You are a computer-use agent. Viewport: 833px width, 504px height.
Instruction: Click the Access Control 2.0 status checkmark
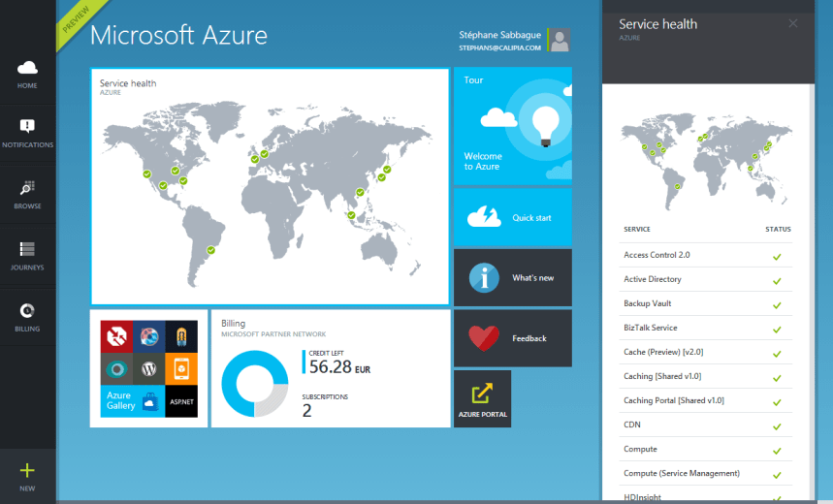pyautogui.click(x=777, y=257)
